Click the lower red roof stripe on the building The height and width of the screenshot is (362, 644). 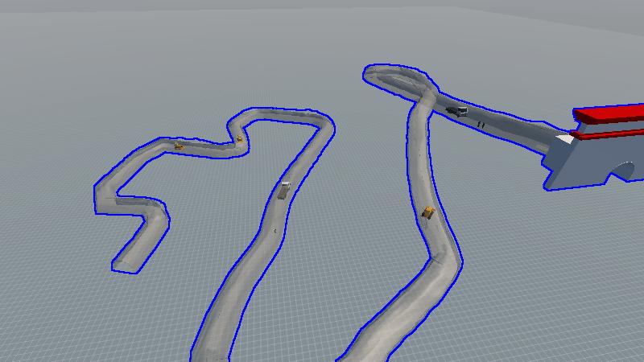(608, 134)
